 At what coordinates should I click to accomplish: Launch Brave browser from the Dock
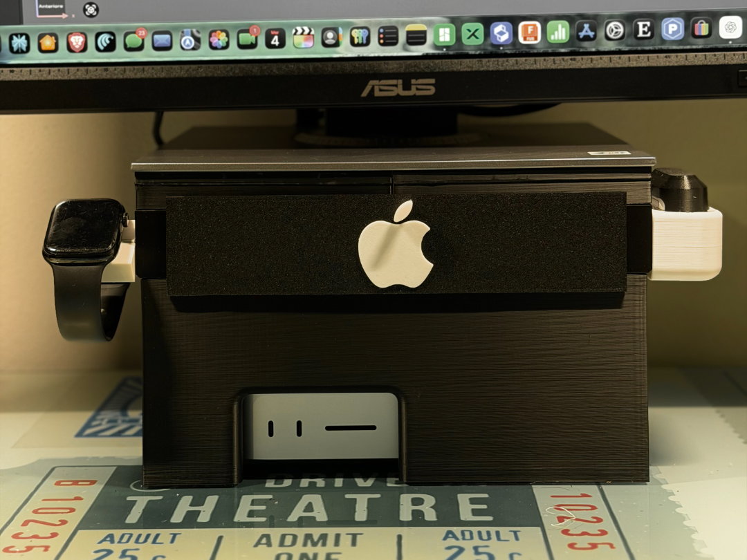(x=77, y=42)
